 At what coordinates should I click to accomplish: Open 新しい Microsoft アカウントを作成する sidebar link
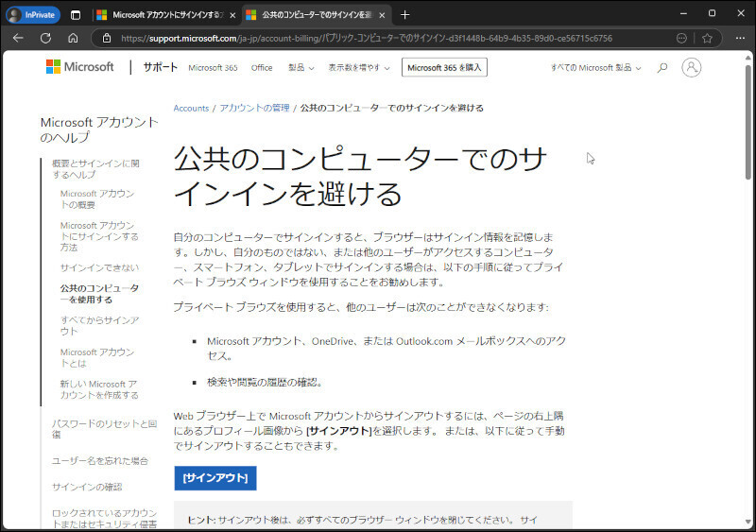tap(99, 389)
